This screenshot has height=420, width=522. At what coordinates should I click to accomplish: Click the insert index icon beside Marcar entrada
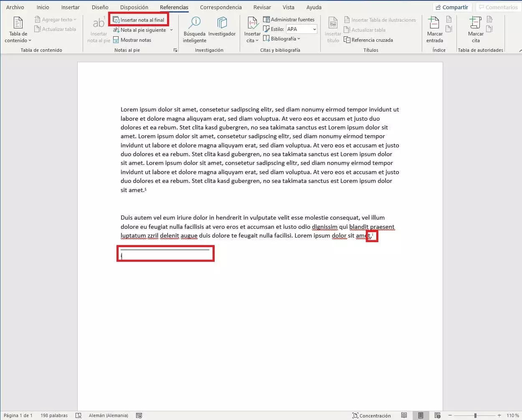449,19
